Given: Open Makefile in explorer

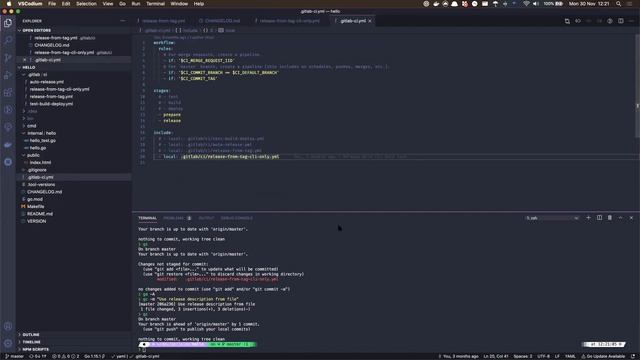Looking at the screenshot, I should click(35, 207).
